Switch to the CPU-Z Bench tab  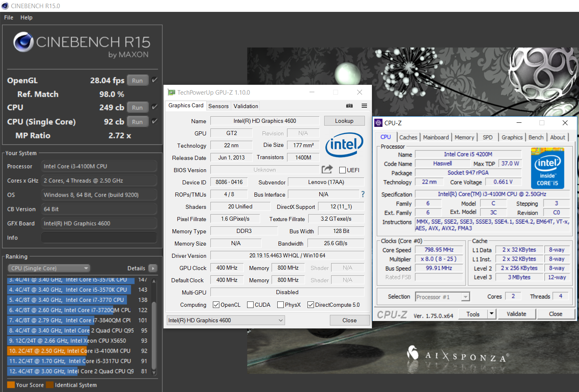coord(536,137)
